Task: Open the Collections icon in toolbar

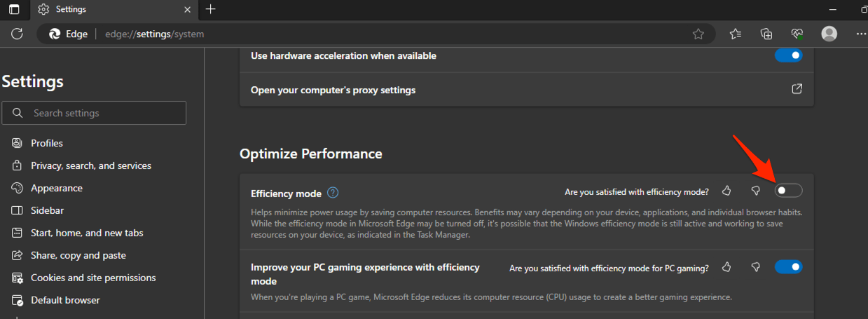Action: click(766, 34)
